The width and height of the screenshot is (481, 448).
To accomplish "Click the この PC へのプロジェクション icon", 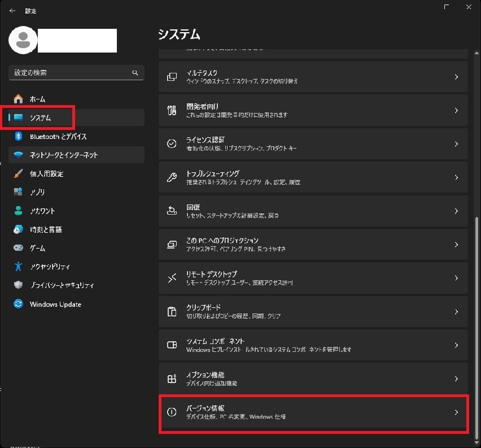I will (172, 245).
